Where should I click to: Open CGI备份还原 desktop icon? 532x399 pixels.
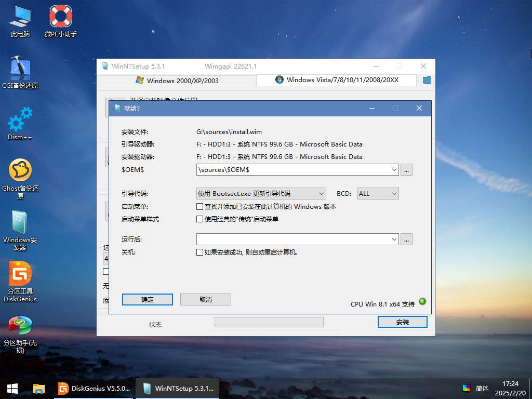click(20, 72)
